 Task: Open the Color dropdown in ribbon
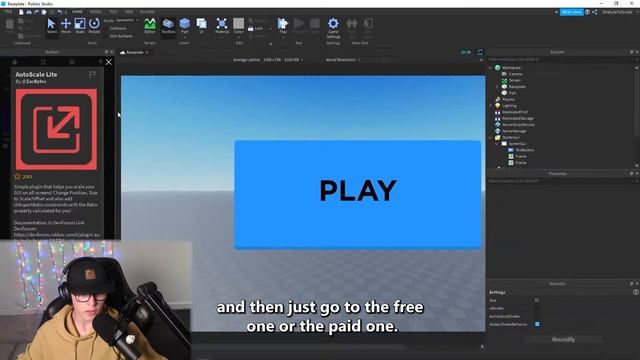(239, 38)
